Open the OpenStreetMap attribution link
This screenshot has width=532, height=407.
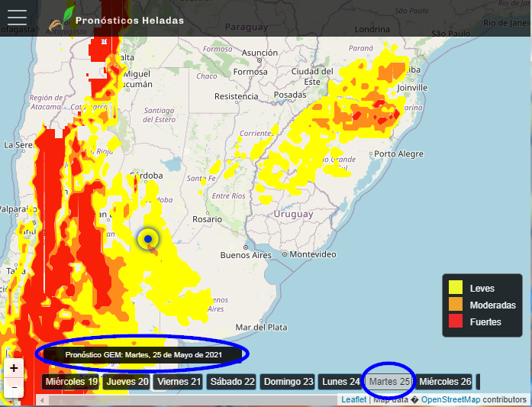coord(450,399)
